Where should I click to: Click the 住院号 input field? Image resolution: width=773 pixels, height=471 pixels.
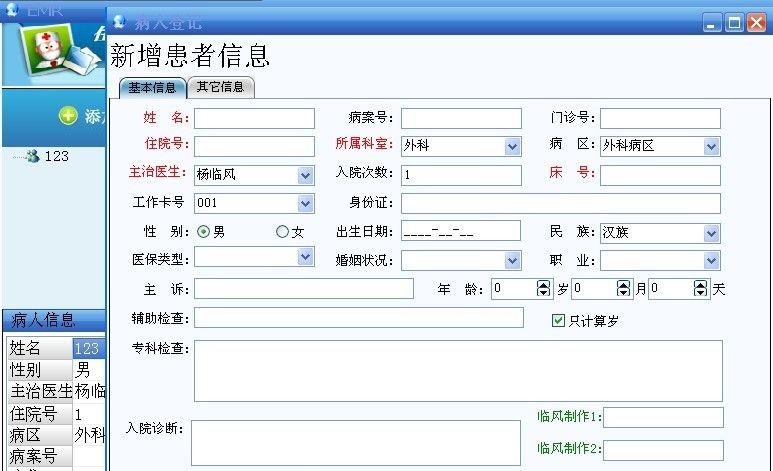click(254, 146)
